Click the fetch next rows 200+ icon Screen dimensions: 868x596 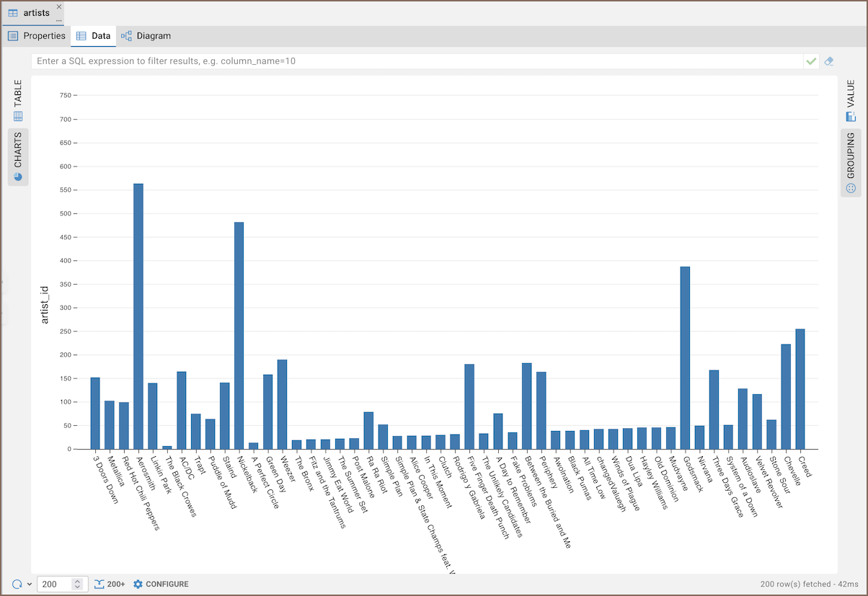(x=100, y=584)
